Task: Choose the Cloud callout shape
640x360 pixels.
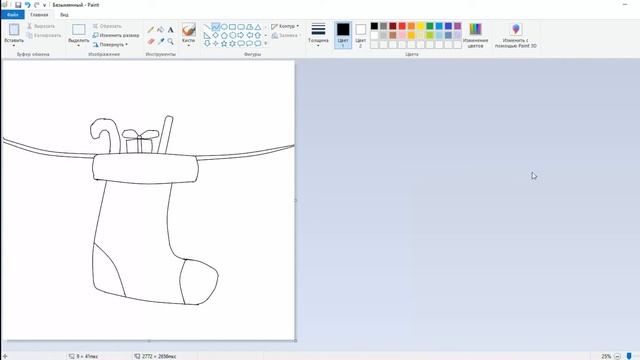Action: (x=258, y=43)
